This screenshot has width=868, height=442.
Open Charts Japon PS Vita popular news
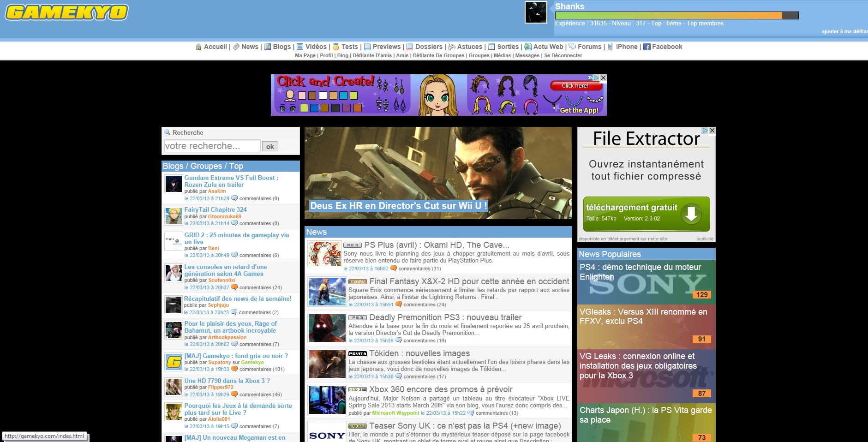pyautogui.click(x=647, y=423)
